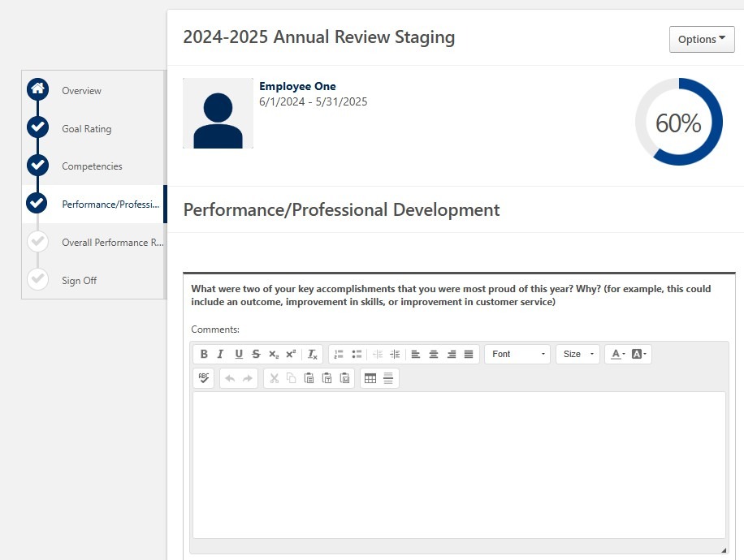This screenshot has height=560, width=744.
Task: Open the Font dropdown
Action: 517,354
